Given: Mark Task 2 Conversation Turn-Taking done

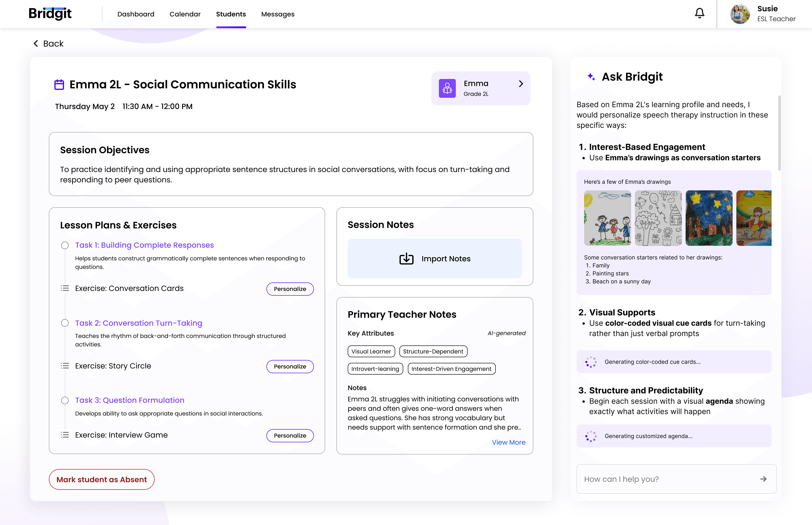Looking at the screenshot, I should coord(65,323).
